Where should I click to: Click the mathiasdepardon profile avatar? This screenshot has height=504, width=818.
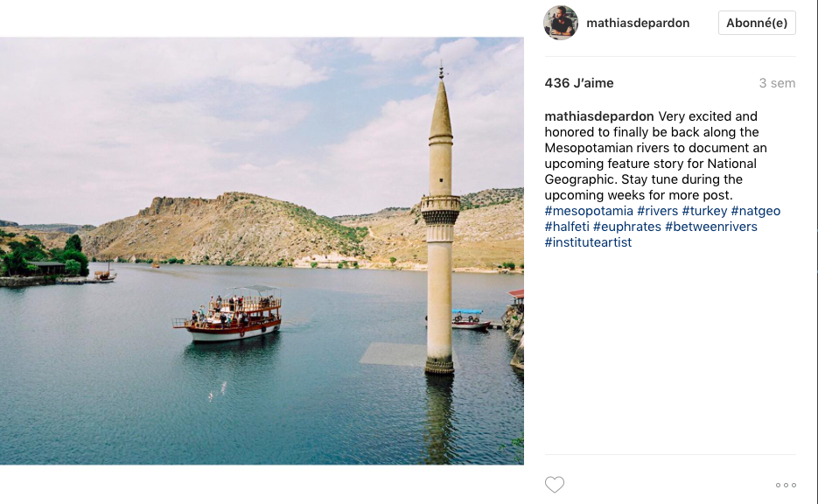561,23
